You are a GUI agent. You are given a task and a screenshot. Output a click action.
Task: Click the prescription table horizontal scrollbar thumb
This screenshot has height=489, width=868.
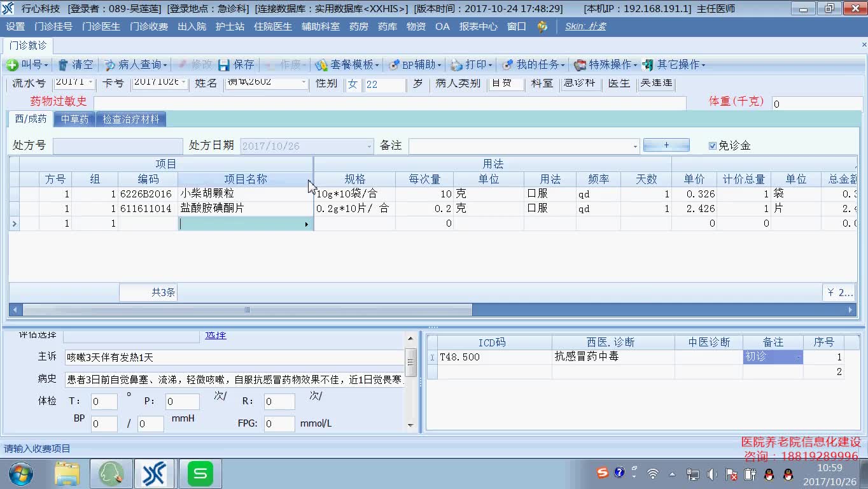(248, 310)
